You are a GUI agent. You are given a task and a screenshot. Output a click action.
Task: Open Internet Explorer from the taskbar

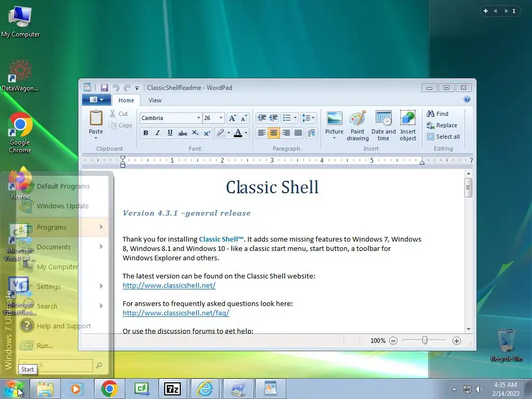pyautogui.click(x=205, y=389)
